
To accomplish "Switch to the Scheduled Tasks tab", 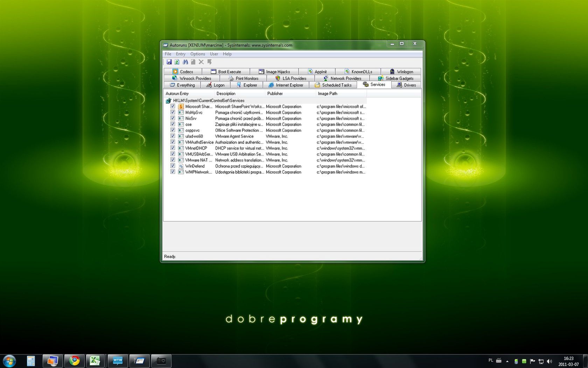I will tap(333, 85).
